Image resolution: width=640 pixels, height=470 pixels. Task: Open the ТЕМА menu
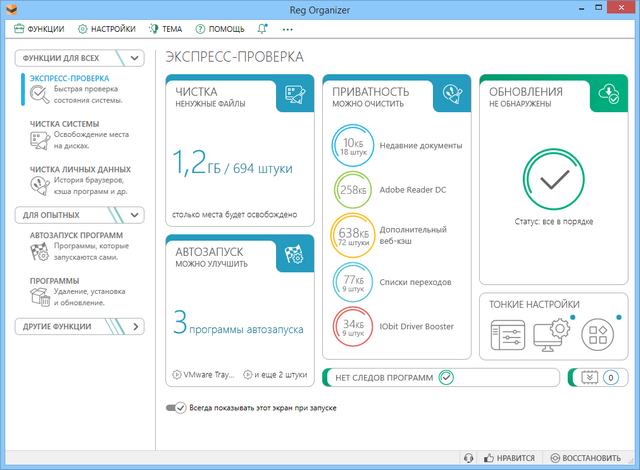[x=166, y=30]
